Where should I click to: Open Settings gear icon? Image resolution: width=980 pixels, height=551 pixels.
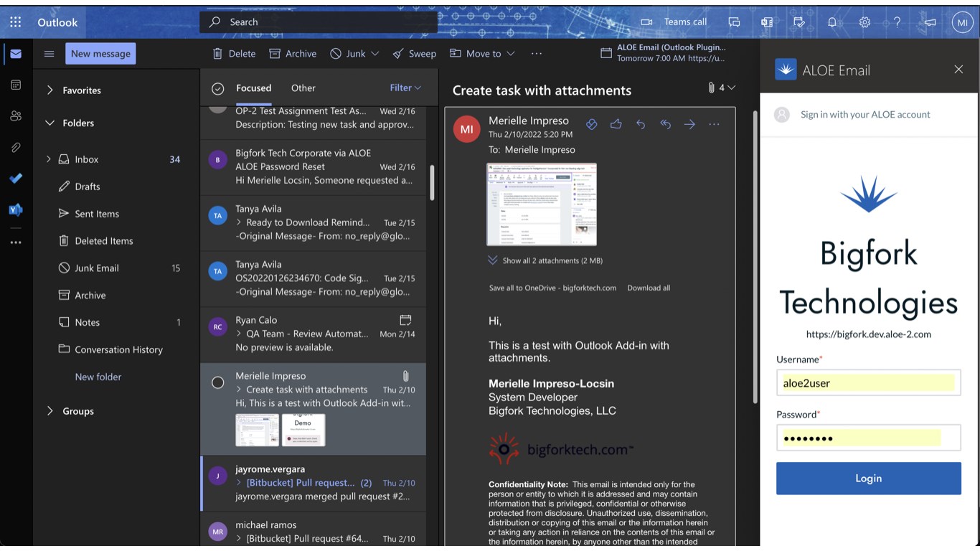(864, 22)
